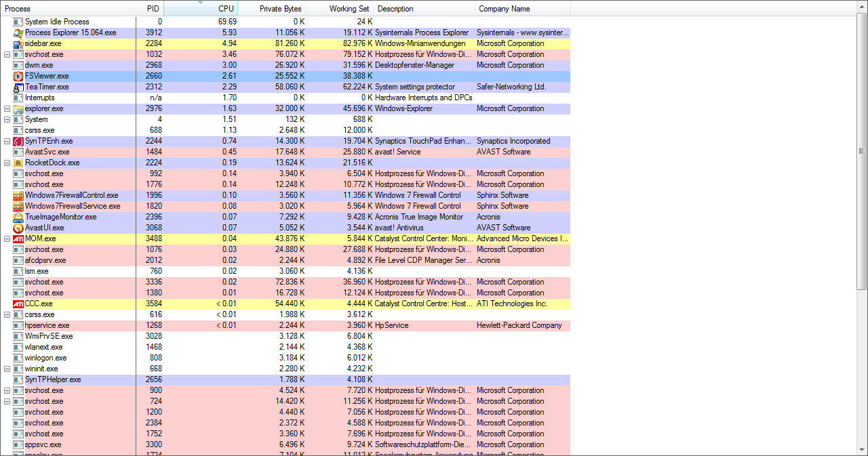Click the wlanext.exe icon
The image size is (868, 456).
[x=18, y=347]
